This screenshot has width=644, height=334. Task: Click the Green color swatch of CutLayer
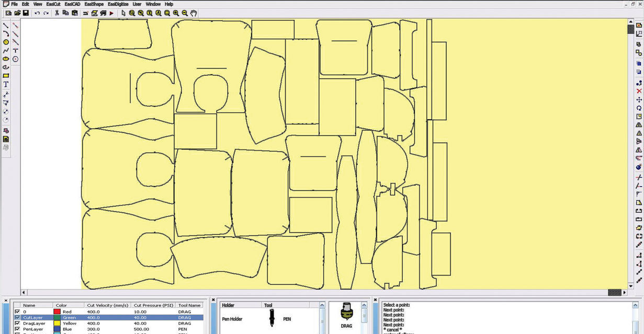point(56,317)
